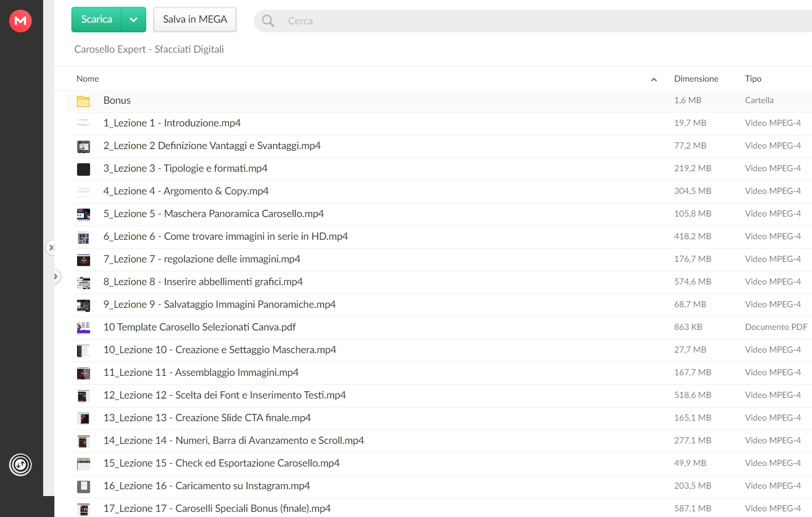
Task: Click the Salva in MEGA button
Action: tap(195, 20)
